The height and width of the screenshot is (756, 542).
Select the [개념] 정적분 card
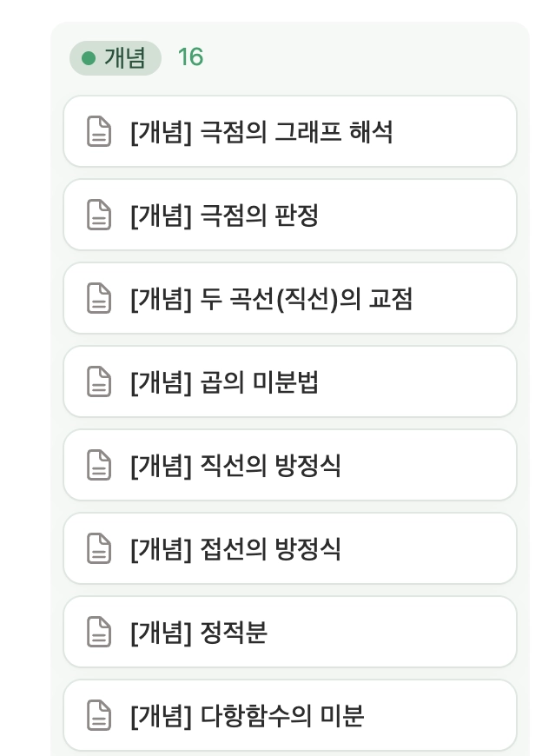coord(289,633)
